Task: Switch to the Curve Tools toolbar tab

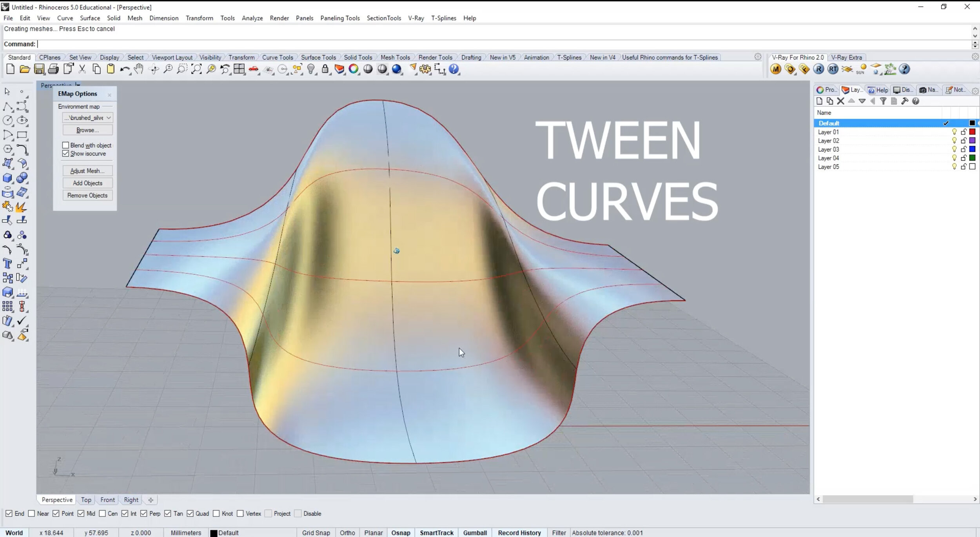Action: (277, 57)
